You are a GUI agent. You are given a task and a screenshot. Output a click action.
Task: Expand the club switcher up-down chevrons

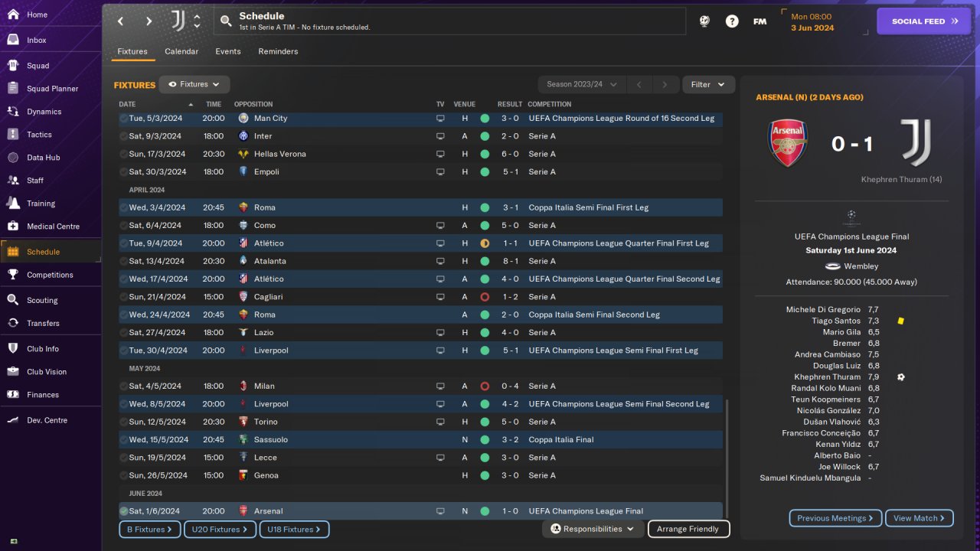pyautogui.click(x=197, y=21)
